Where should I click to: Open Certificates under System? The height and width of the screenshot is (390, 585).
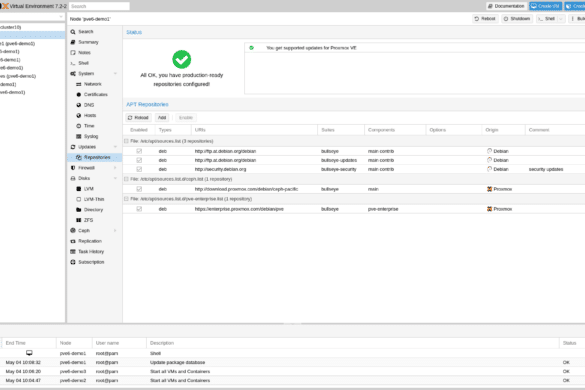click(92, 94)
